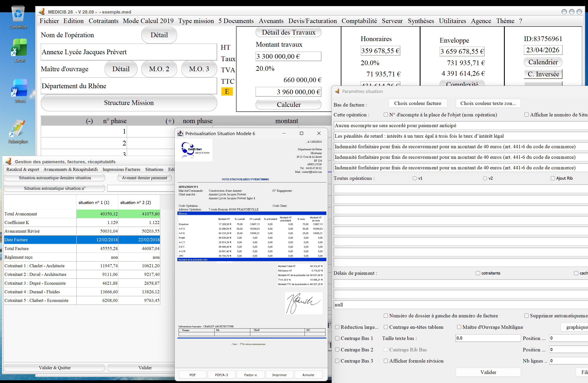Click the Prévisualisation window title icon
The image size is (588, 383).
point(180,133)
